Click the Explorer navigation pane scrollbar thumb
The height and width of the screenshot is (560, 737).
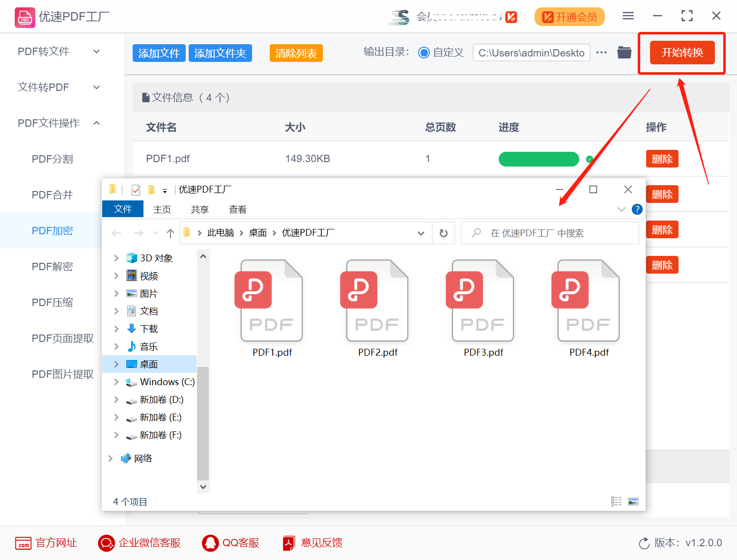pyautogui.click(x=203, y=423)
